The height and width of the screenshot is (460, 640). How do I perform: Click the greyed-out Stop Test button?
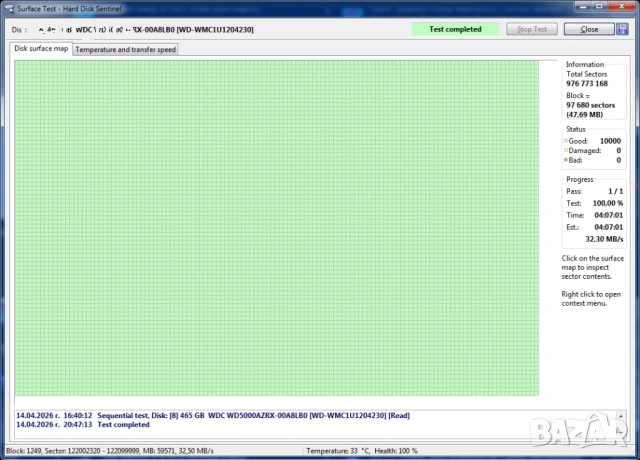click(532, 29)
